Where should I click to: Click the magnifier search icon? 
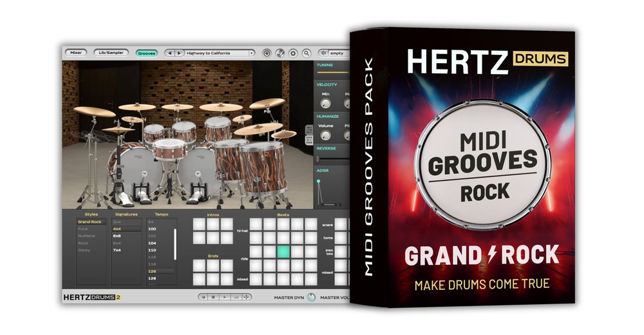(307, 53)
